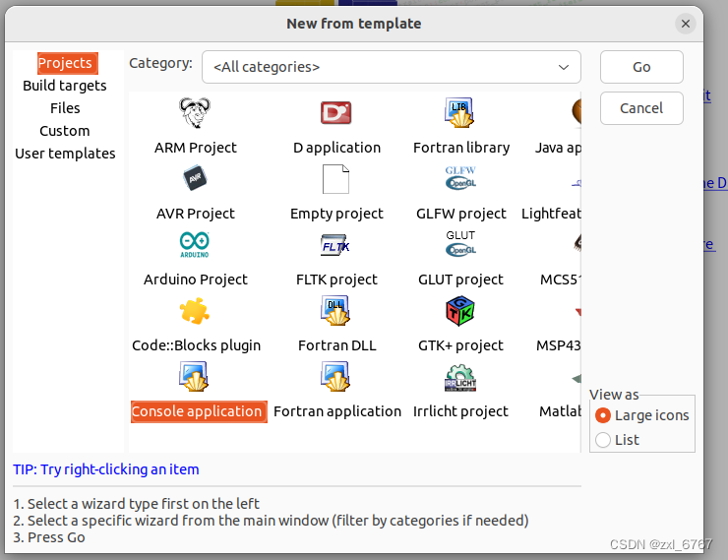The height and width of the screenshot is (560, 728).
Task: Click the Empty project label
Action: pyautogui.click(x=336, y=214)
